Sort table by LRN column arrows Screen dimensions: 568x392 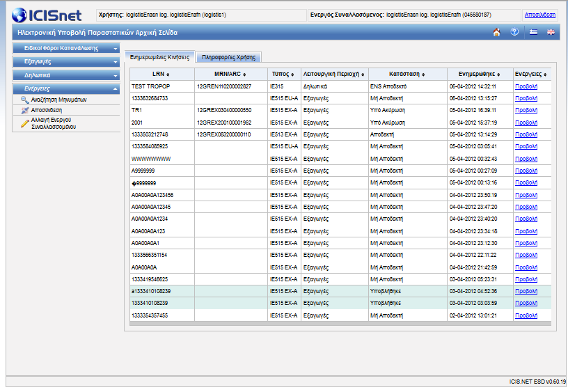[x=168, y=75]
